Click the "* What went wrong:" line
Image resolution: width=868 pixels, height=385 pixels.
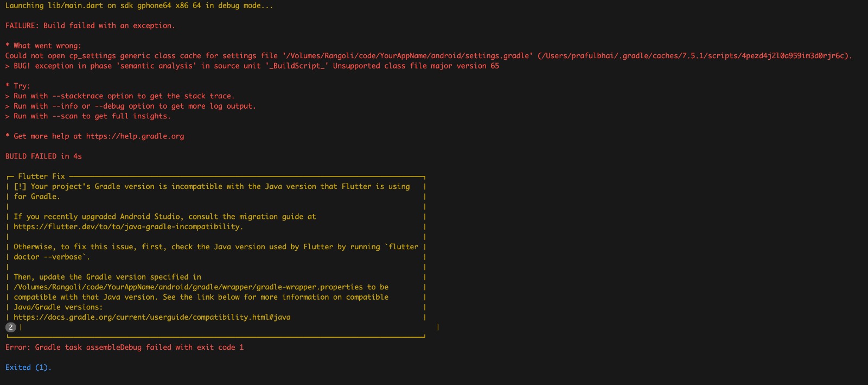click(43, 46)
